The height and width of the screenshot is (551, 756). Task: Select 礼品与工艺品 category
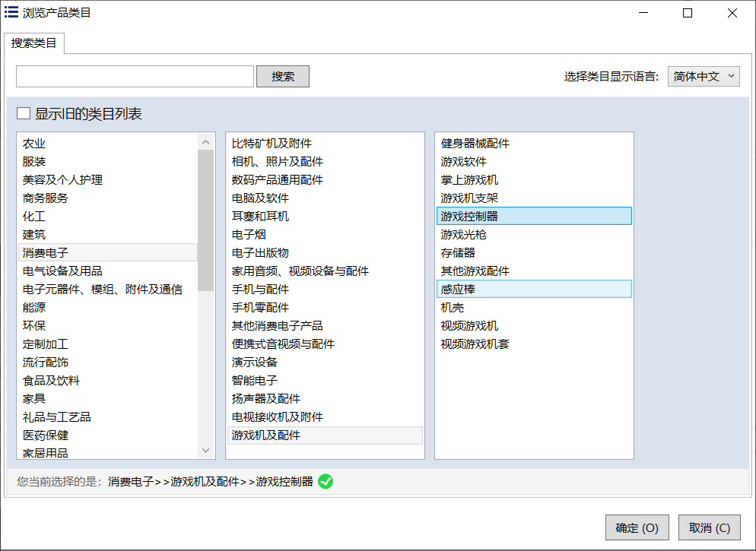[107, 417]
